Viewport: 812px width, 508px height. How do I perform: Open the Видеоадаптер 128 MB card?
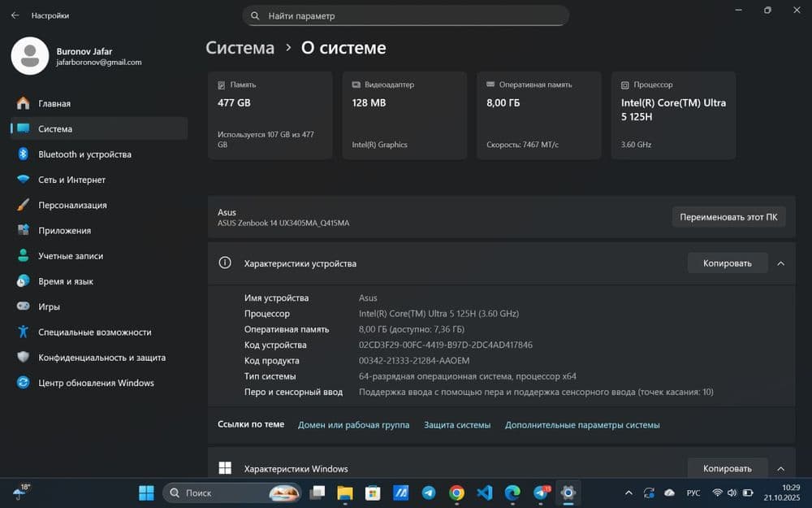click(404, 115)
